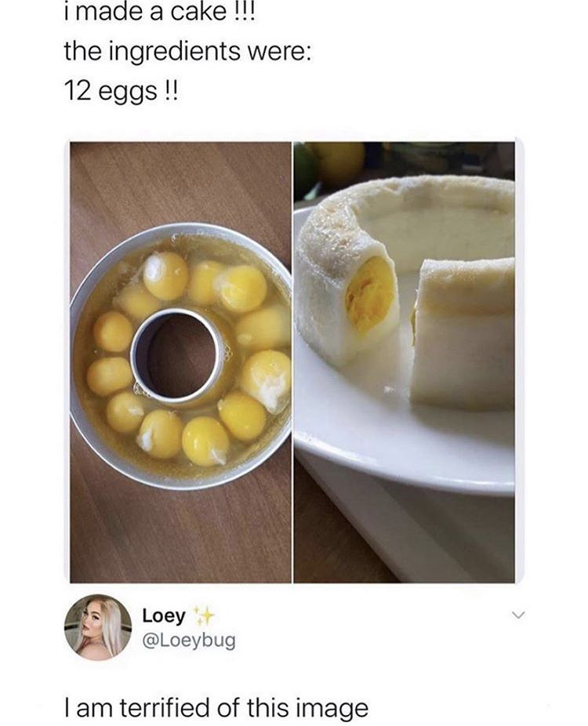The image size is (588, 726).
Task: Select the '12 eggs !!' text
Action: [x=121, y=91]
